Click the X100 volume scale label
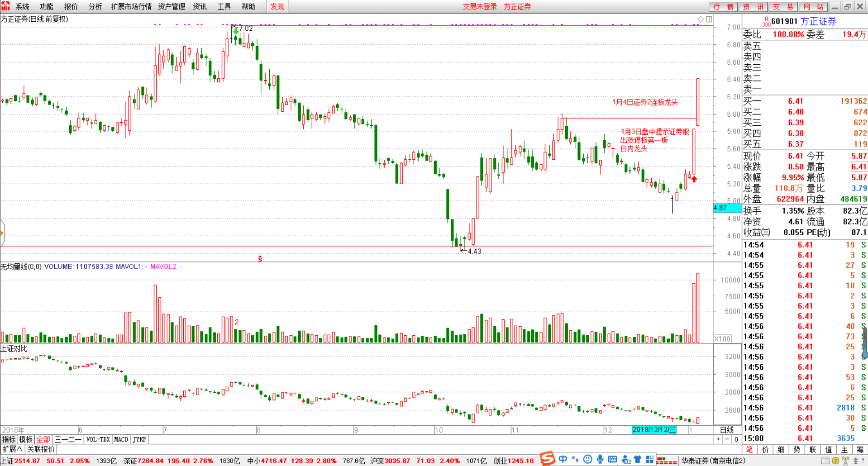Image resolution: width=868 pixels, height=466 pixels. (723, 339)
